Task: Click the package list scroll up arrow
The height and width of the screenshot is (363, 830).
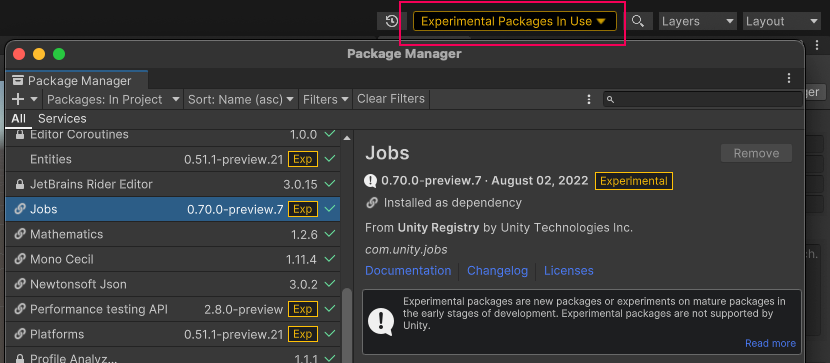Action: [x=347, y=138]
